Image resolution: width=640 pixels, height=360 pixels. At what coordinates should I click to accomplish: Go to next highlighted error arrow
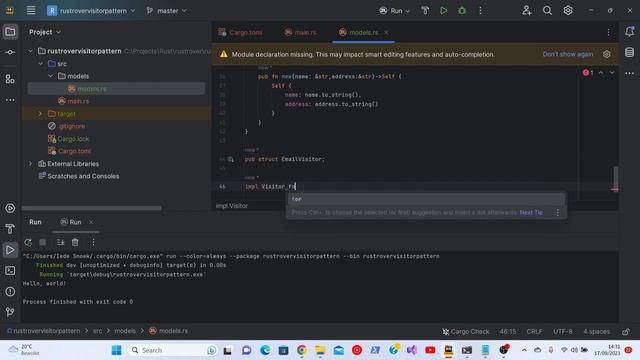pos(612,73)
